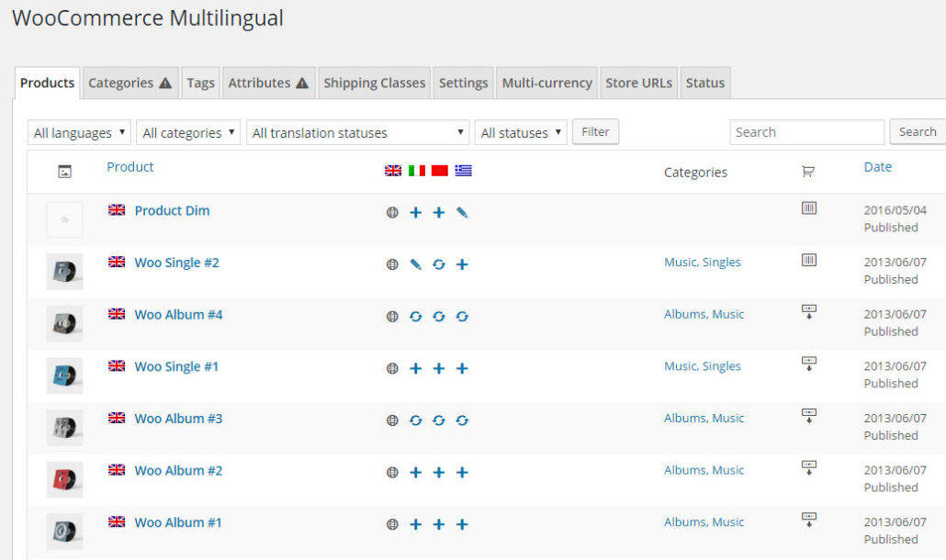Click product type icon in Woo Album #4 row

pyautogui.click(x=809, y=311)
